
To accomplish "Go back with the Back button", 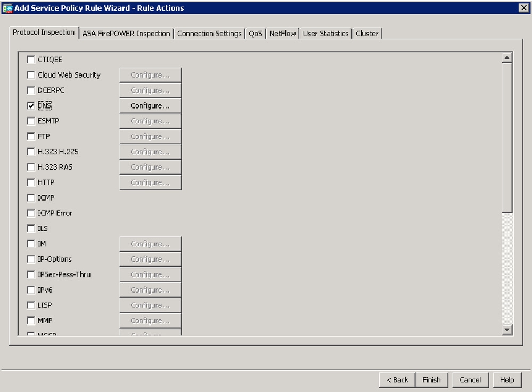I will click(x=397, y=380).
